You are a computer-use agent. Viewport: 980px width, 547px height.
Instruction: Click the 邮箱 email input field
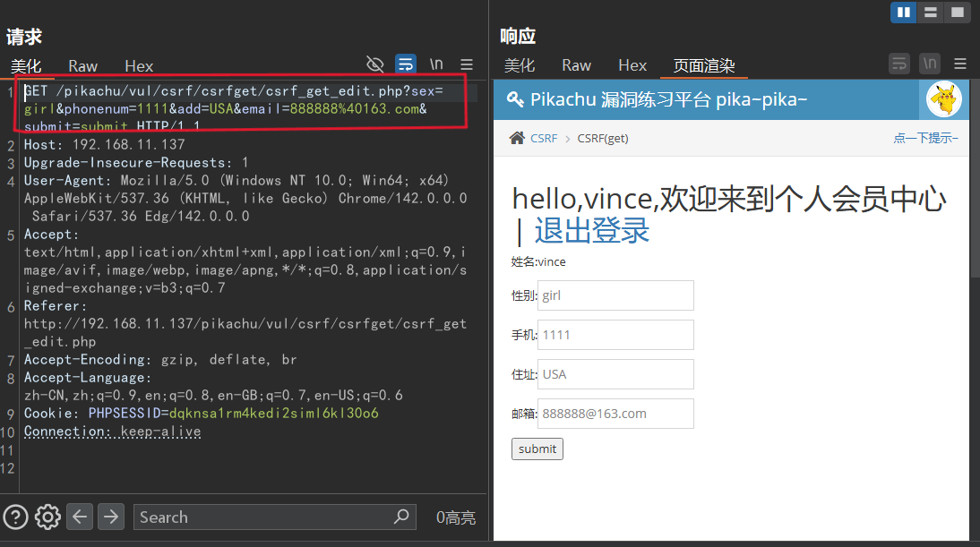click(615, 414)
